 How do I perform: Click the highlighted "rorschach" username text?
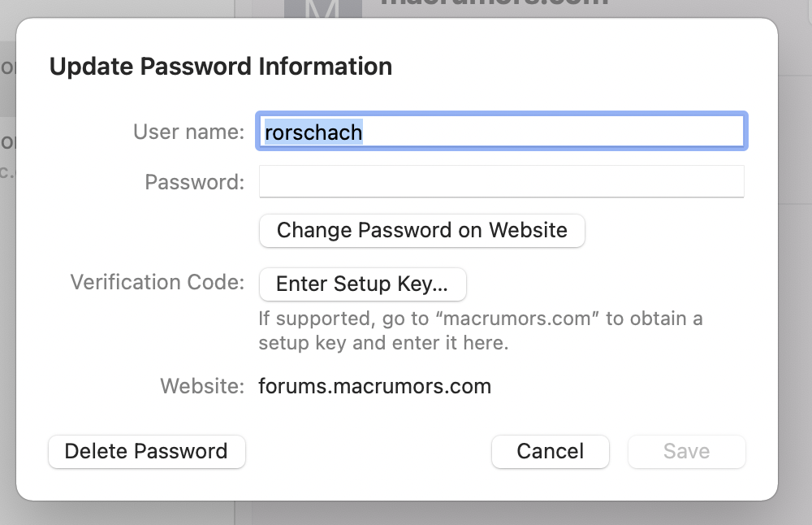(313, 132)
